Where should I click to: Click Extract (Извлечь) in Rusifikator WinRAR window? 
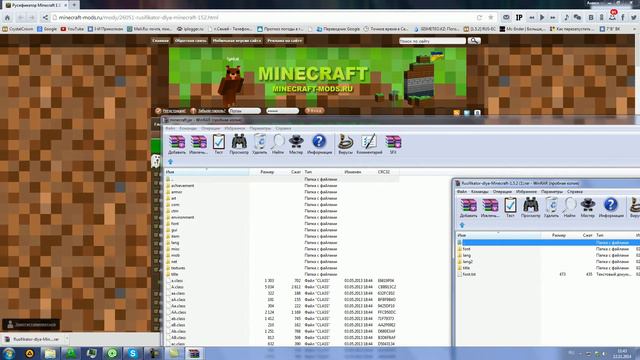tap(490, 208)
